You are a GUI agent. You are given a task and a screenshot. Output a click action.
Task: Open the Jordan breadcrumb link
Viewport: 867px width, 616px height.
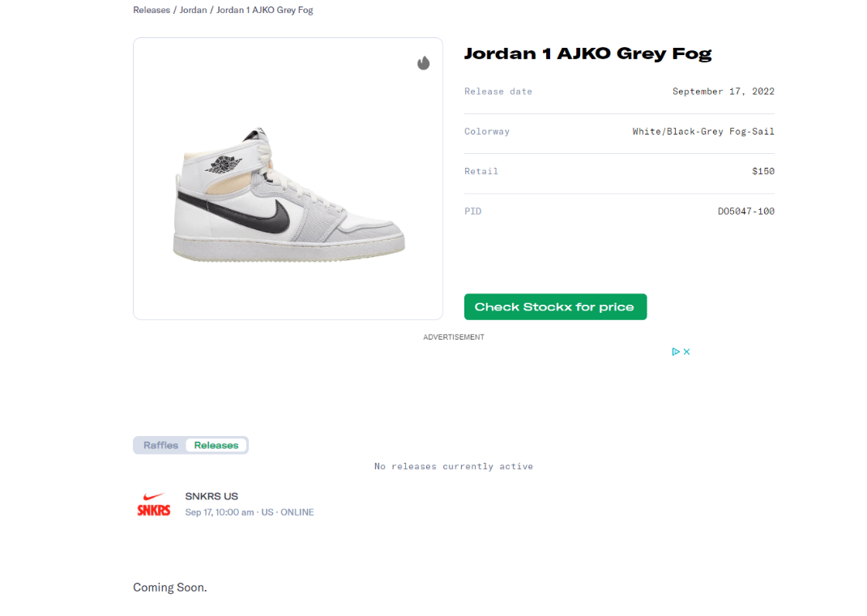(x=193, y=10)
